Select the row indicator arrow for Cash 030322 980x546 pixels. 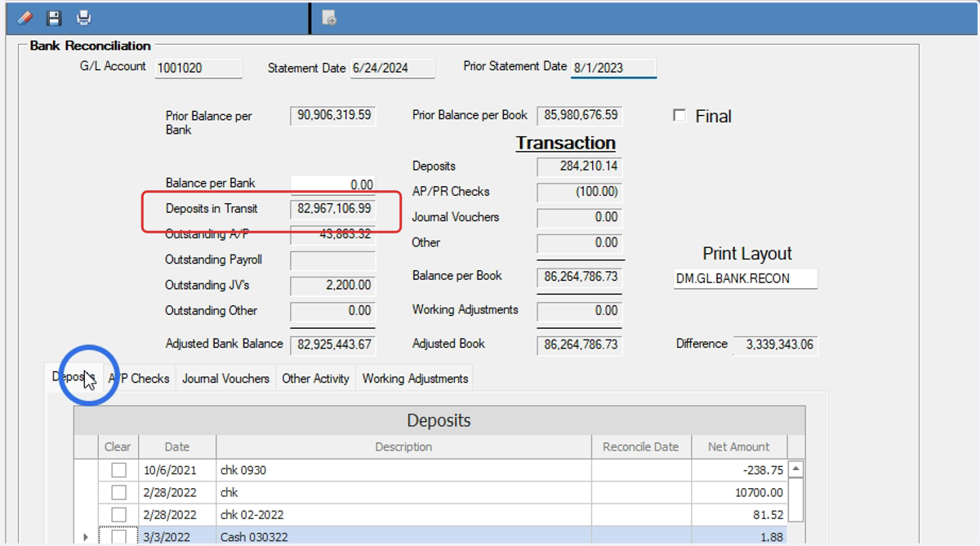pyautogui.click(x=86, y=537)
